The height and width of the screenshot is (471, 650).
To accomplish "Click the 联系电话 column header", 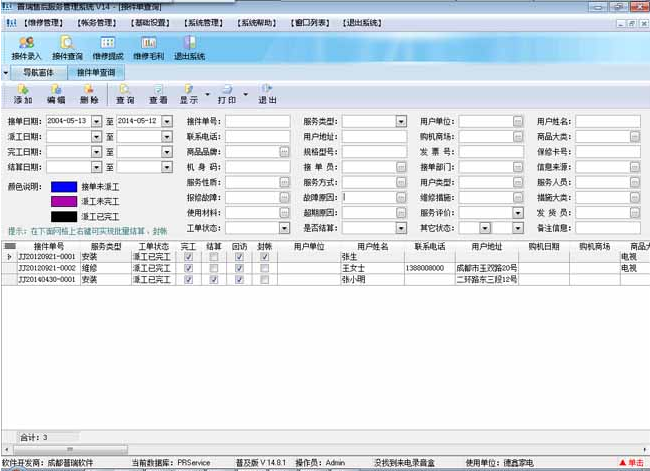I will tap(430, 246).
